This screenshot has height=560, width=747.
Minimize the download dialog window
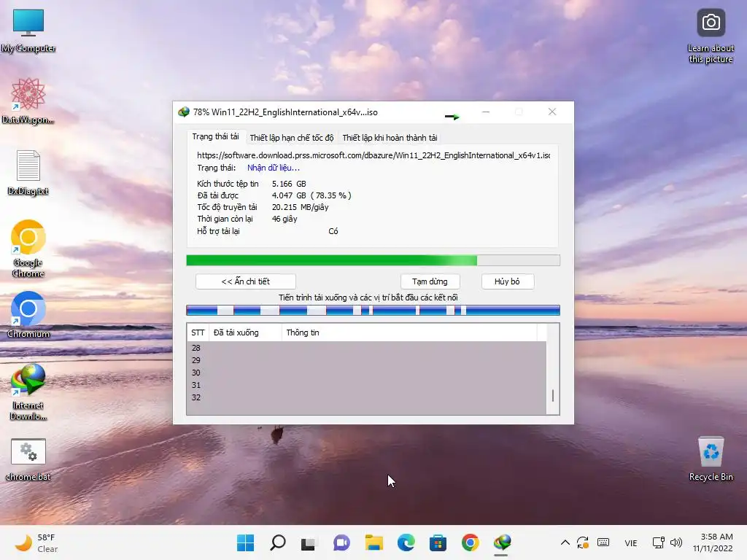tap(486, 112)
